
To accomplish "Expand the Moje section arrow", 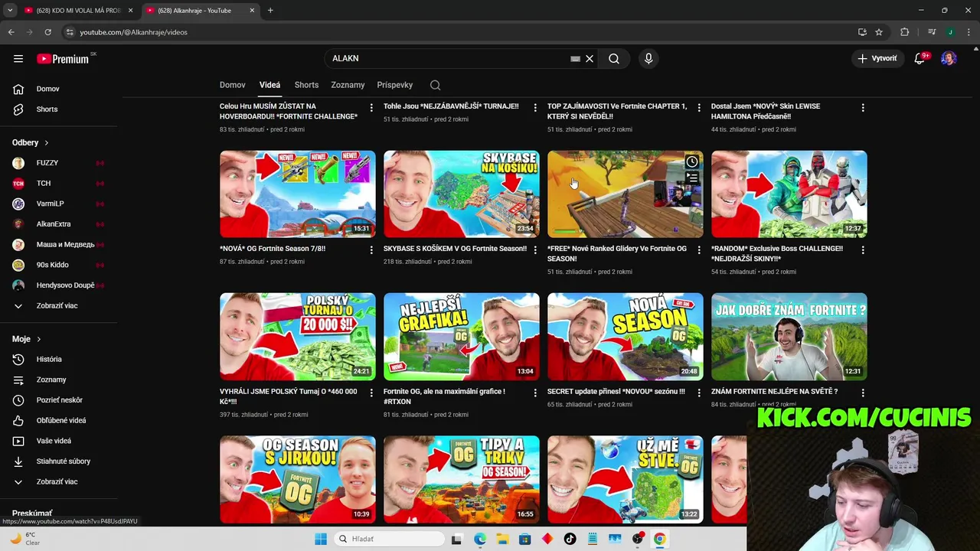I will [x=38, y=339].
